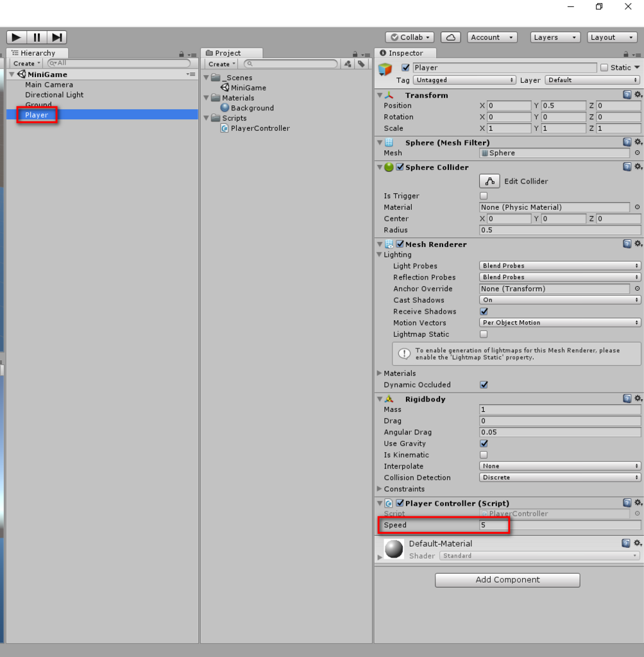Image resolution: width=644 pixels, height=657 pixels.
Task: Enable the Static checkbox
Action: [x=604, y=67]
